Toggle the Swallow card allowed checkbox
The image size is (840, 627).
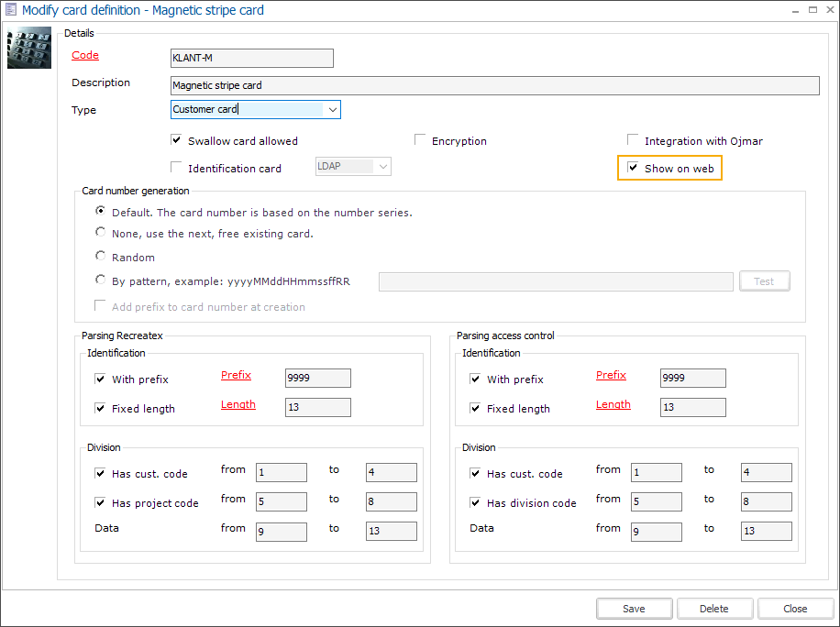click(177, 140)
